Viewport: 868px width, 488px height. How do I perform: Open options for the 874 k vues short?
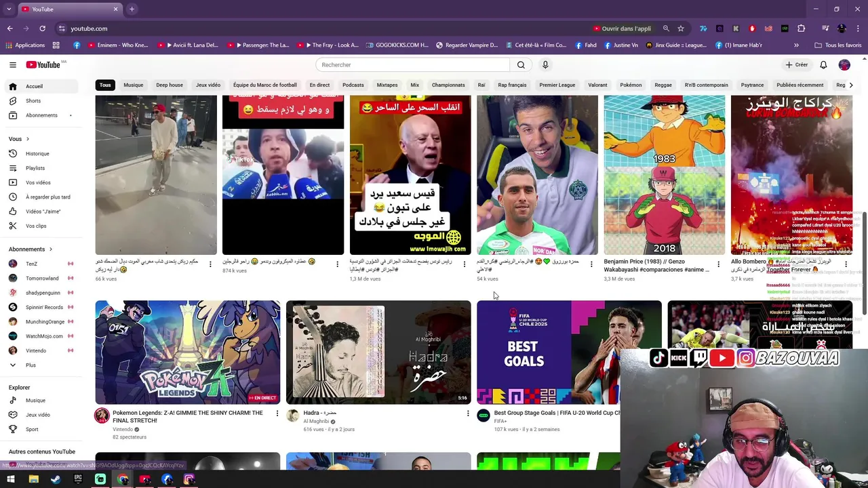tap(337, 264)
